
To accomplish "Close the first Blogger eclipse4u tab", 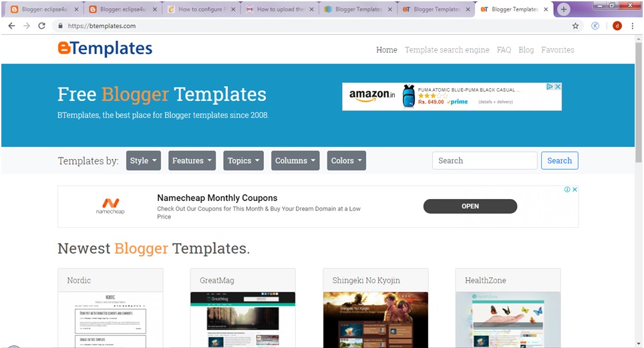I will (76, 9).
